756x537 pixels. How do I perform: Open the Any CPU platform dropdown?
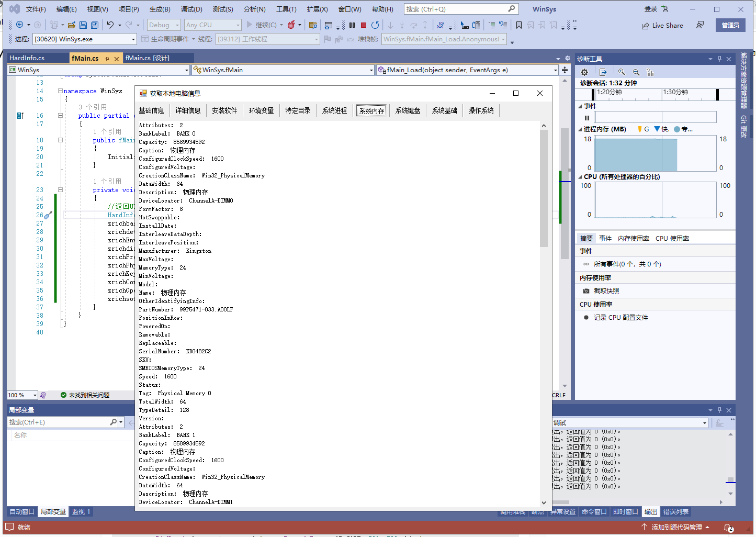tap(212, 25)
